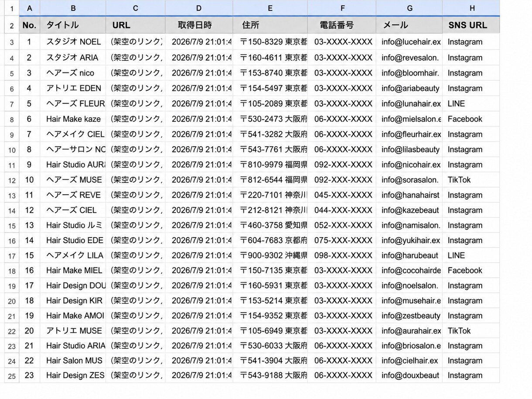The image size is (532, 399).
Task: Click the 'タイトル' header cell
Action: point(73,25)
